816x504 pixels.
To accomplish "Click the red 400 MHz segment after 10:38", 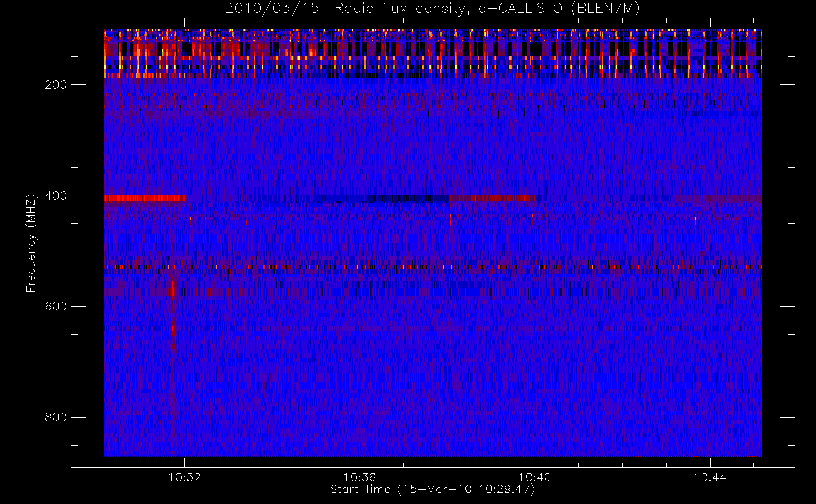I will [x=492, y=198].
